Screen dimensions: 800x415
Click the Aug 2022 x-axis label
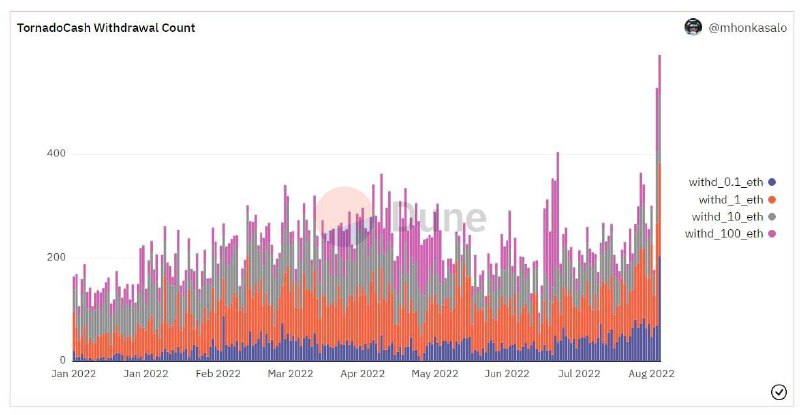click(652, 373)
